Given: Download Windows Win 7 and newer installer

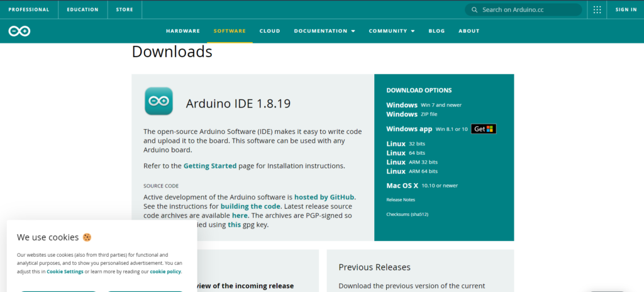Looking at the screenshot, I should click(x=424, y=105).
